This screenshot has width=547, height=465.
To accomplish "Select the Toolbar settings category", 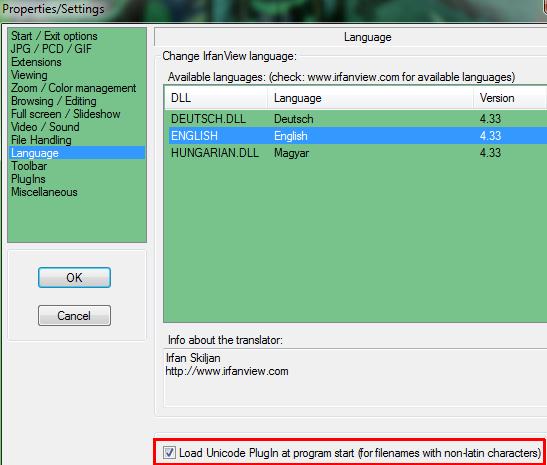I will 29,166.
